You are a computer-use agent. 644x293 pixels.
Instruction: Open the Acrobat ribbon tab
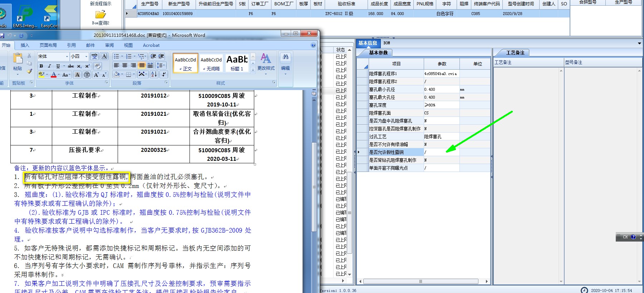pyautogui.click(x=151, y=45)
